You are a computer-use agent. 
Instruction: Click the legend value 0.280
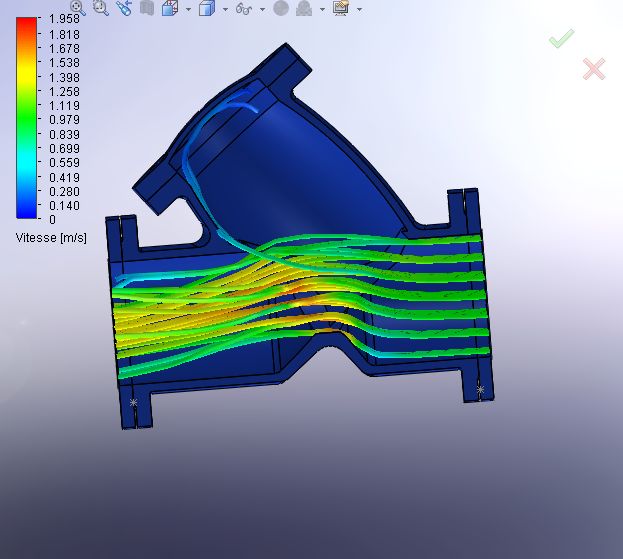tap(64, 191)
